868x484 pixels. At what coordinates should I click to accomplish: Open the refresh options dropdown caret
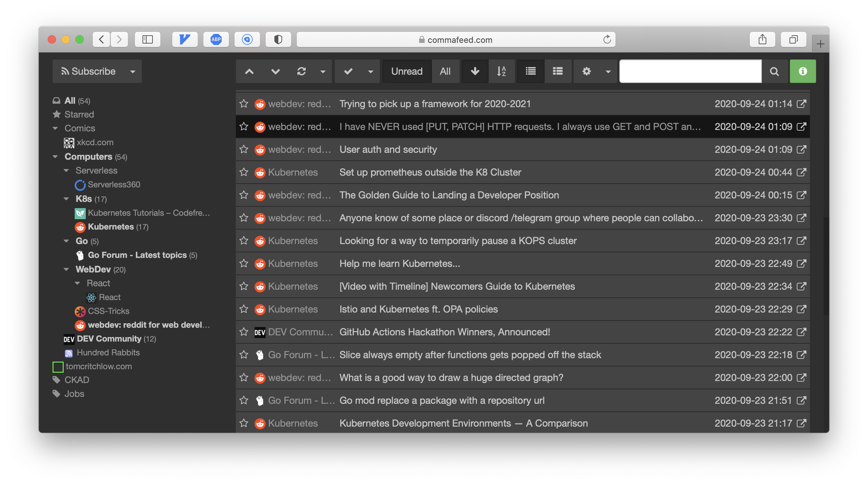[323, 71]
